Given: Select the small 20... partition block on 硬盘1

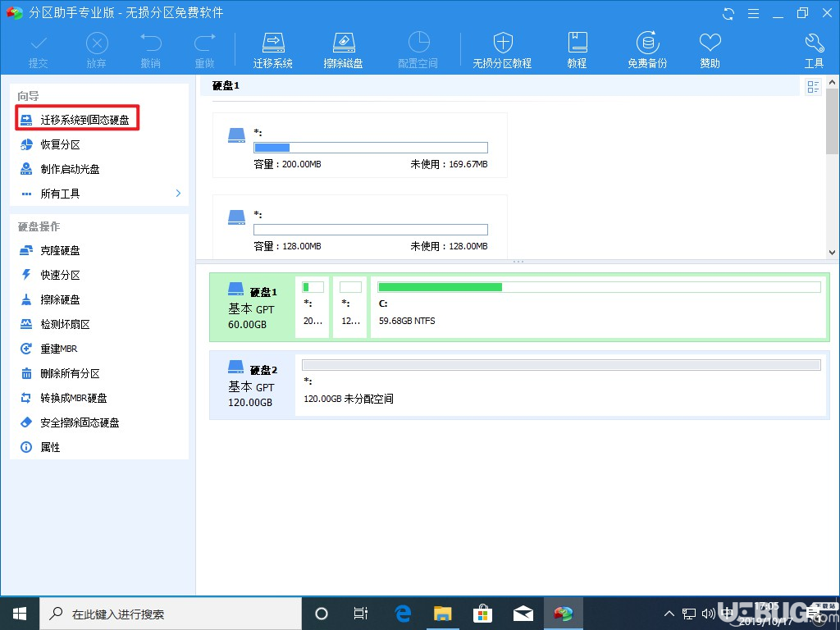Looking at the screenshot, I should click(x=313, y=308).
